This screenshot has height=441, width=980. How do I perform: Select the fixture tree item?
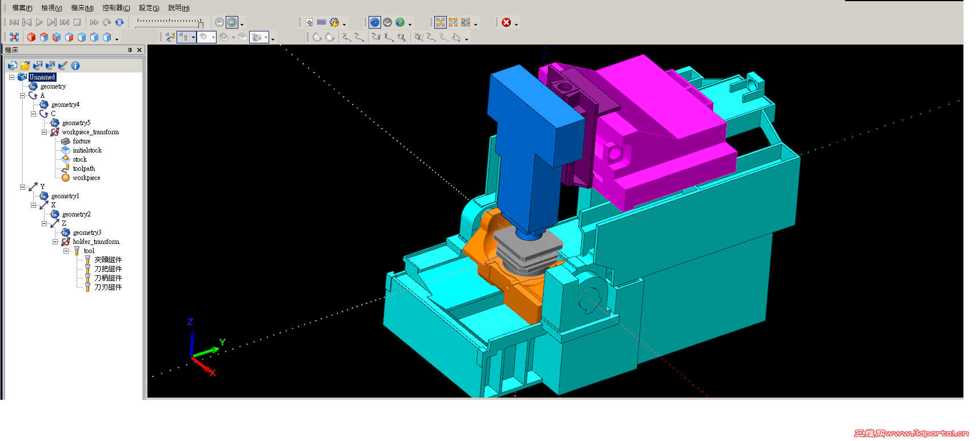[81, 141]
